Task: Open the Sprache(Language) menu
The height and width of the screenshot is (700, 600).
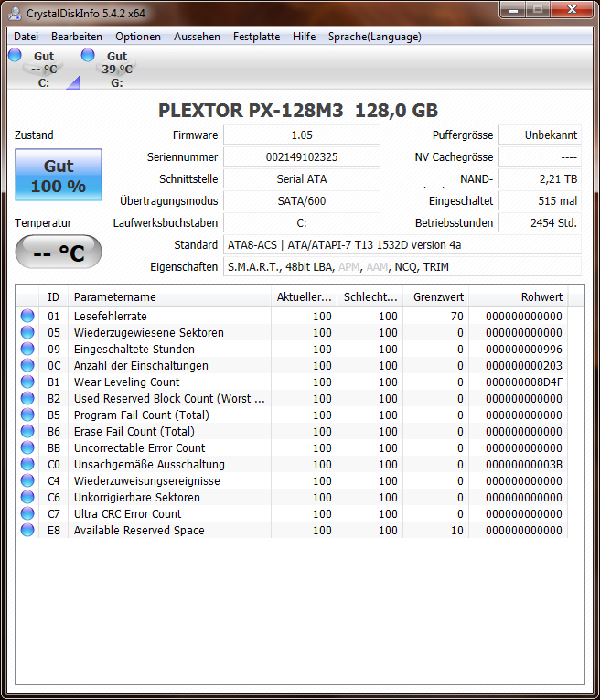Action: 375,37
